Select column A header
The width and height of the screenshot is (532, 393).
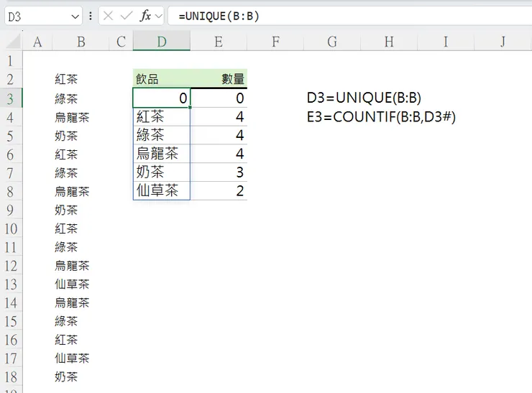tap(37, 42)
